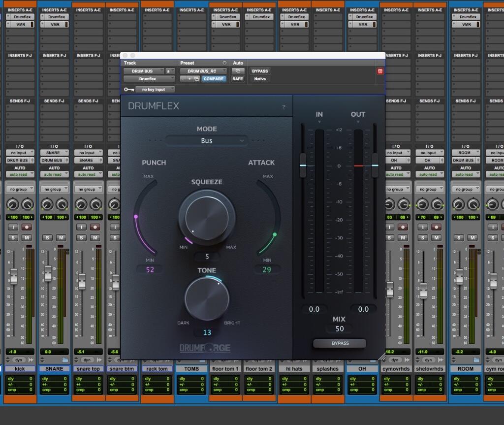Viewport: 504px width, 425px height.
Task: Click the TONE knob
Action: click(207, 298)
